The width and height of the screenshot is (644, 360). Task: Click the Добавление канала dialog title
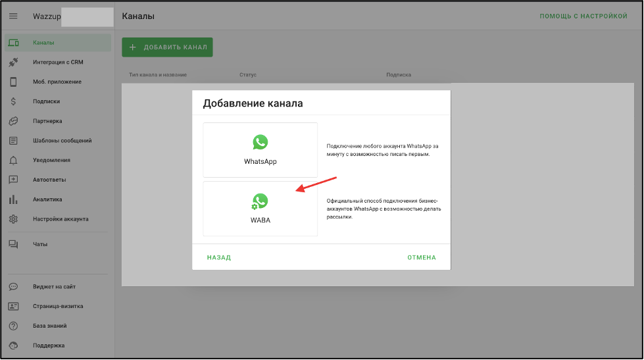[253, 103]
